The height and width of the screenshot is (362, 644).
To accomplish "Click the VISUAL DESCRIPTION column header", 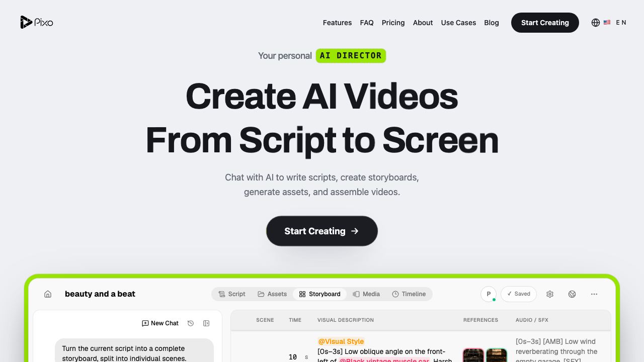I will (346, 320).
